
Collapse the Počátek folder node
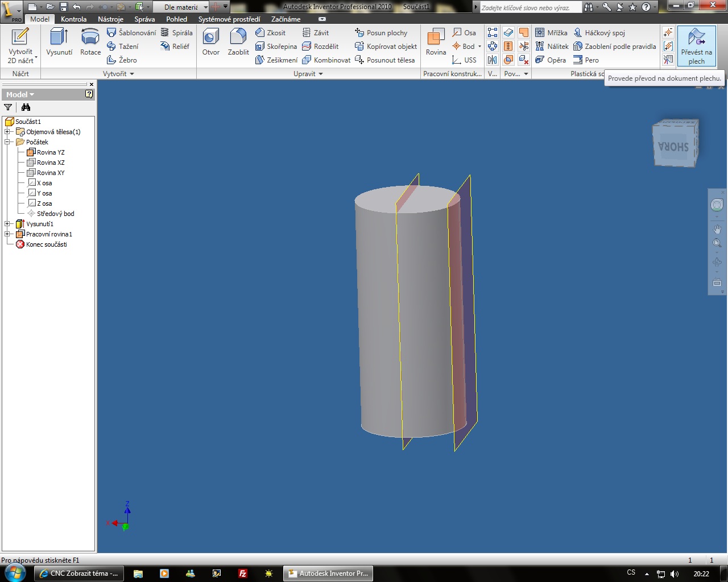click(x=8, y=142)
